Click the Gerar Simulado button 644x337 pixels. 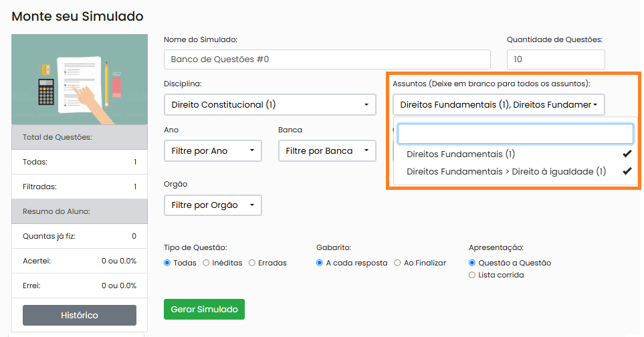[x=204, y=309]
